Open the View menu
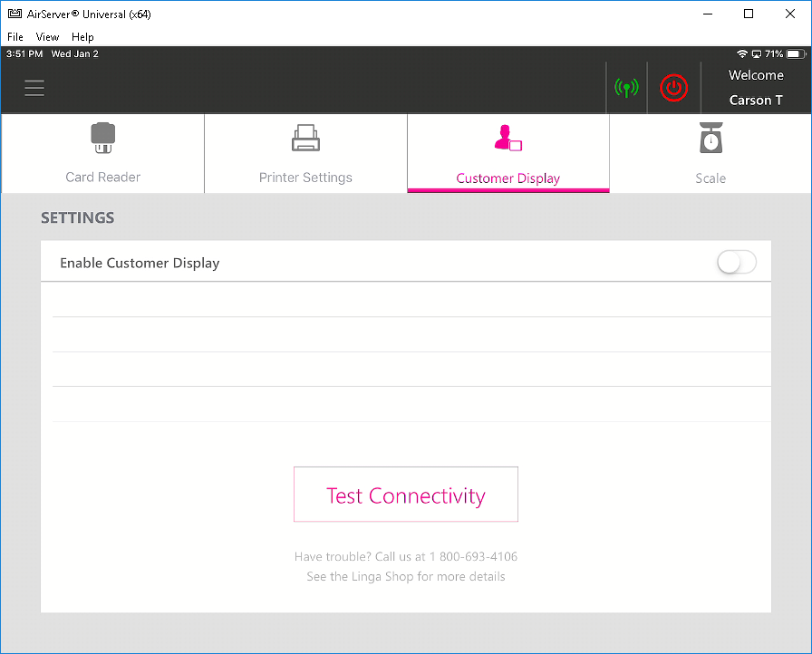 tap(47, 37)
